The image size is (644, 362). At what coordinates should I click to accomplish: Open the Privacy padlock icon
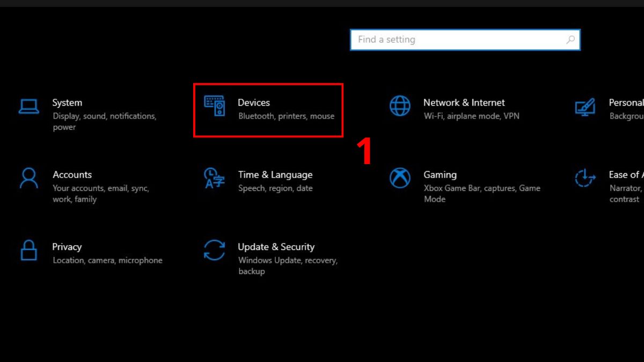pyautogui.click(x=28, y=250)
